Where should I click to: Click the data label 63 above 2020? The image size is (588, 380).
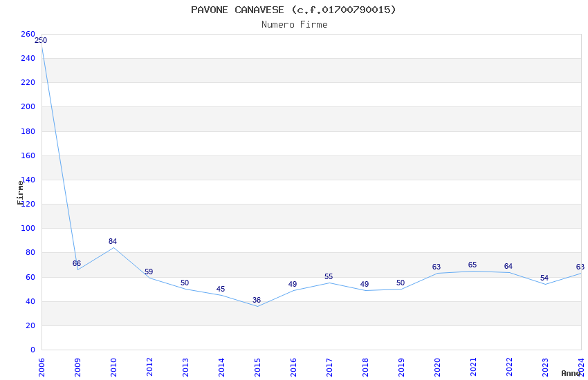tap(436, 267)
